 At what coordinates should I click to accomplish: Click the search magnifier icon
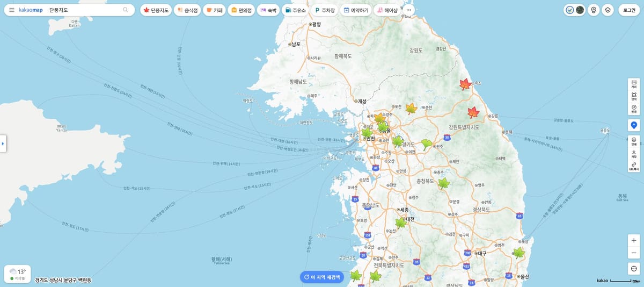coord(126,10)
